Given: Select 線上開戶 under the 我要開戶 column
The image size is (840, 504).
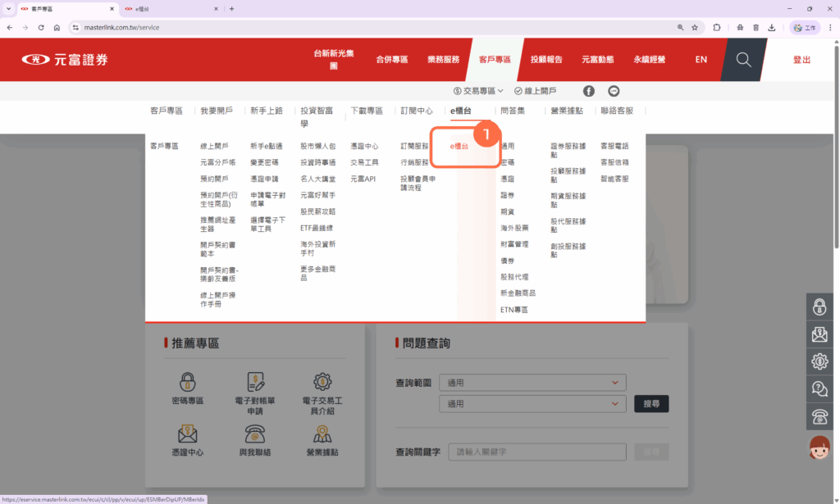Looking at the screenshot, I should tap(214, 146).
